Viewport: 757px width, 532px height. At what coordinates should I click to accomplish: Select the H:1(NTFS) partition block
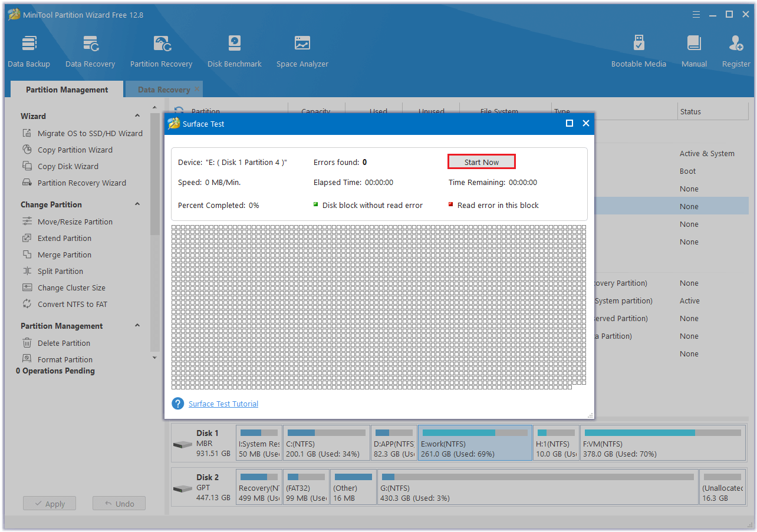tap(557, 443)
